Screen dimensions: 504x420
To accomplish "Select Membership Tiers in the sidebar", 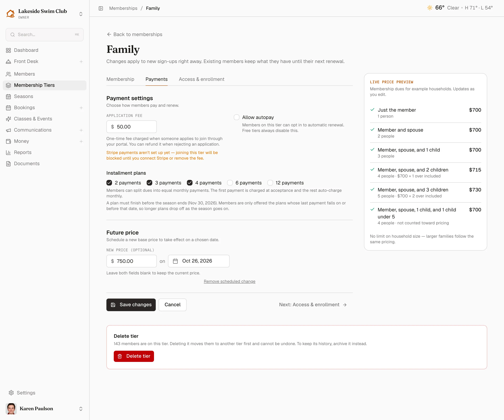I will pyautogui.click(x=44, y=85).
